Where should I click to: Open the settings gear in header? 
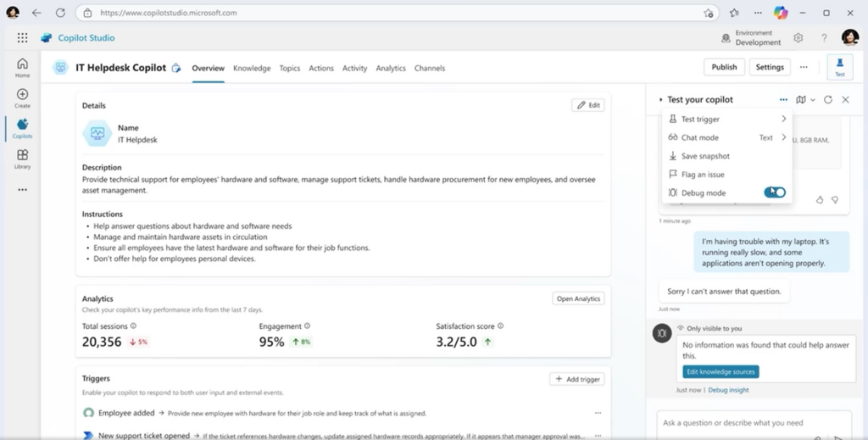point(798,37)
